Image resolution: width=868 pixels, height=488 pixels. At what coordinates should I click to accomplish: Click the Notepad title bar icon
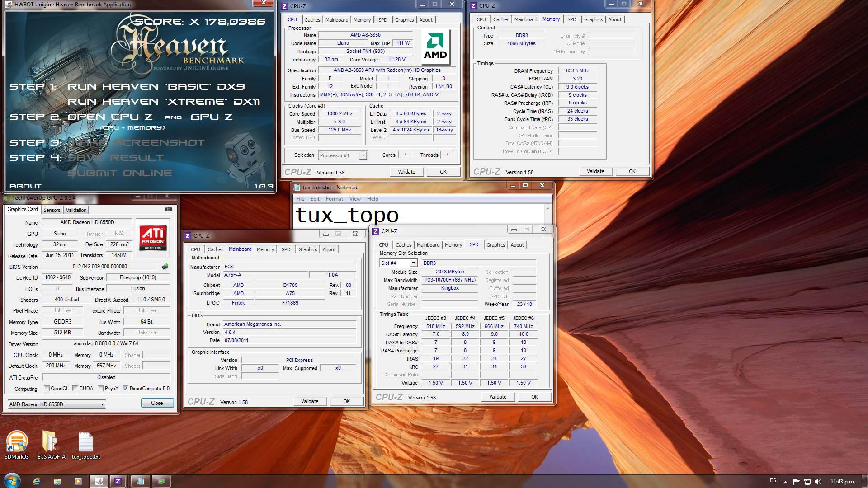[297, 188]
